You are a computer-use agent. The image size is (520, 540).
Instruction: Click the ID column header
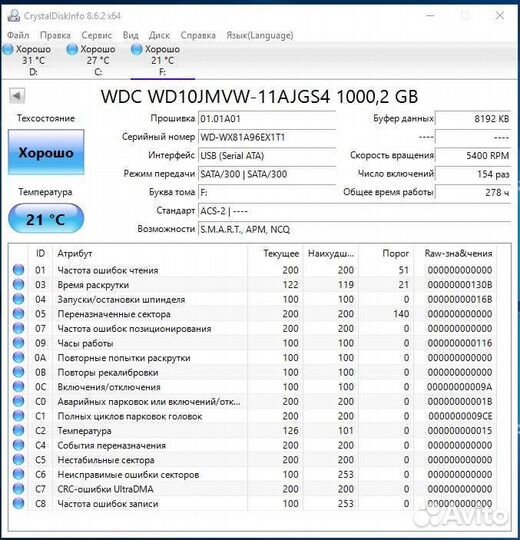[40, 253]
